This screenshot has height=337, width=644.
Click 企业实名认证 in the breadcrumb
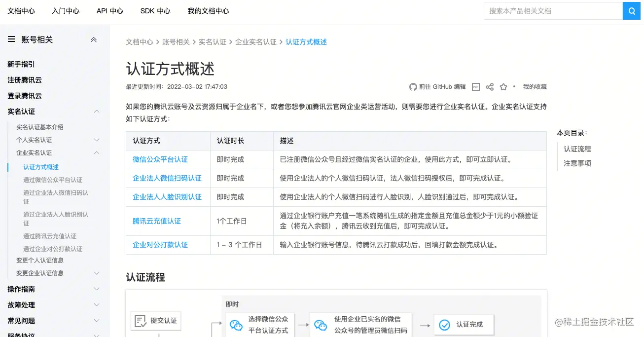pyautogui.click(x=256, y=42)
